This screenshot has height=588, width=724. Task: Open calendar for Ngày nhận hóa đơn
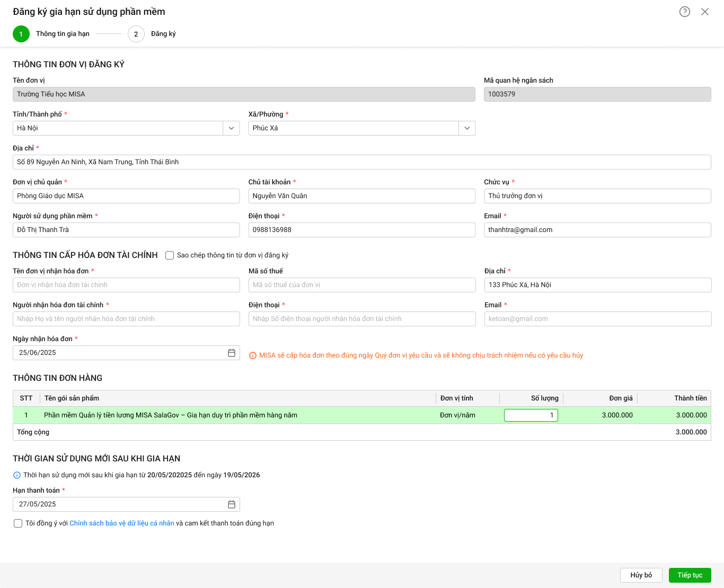click(x=232, y=353)
